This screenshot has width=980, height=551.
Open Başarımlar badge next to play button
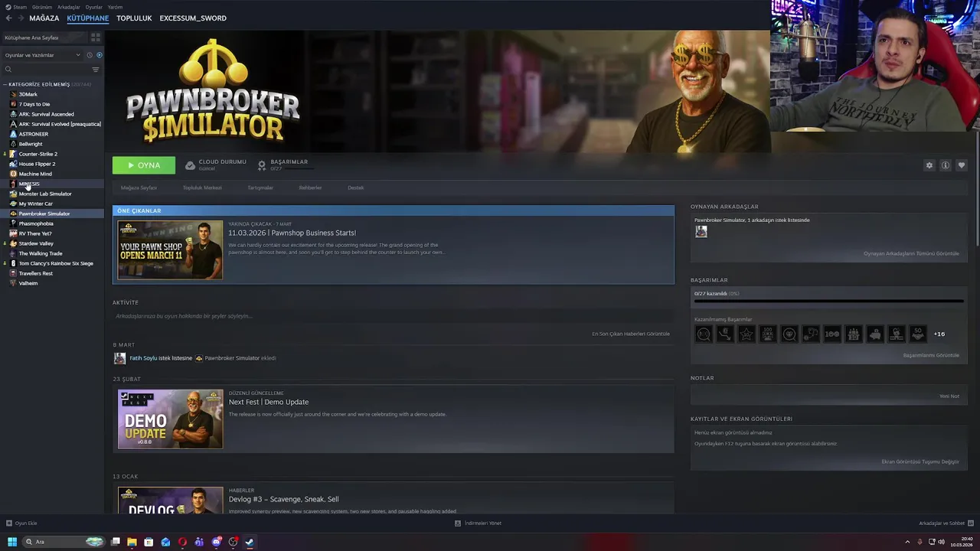tap(262, 165)
